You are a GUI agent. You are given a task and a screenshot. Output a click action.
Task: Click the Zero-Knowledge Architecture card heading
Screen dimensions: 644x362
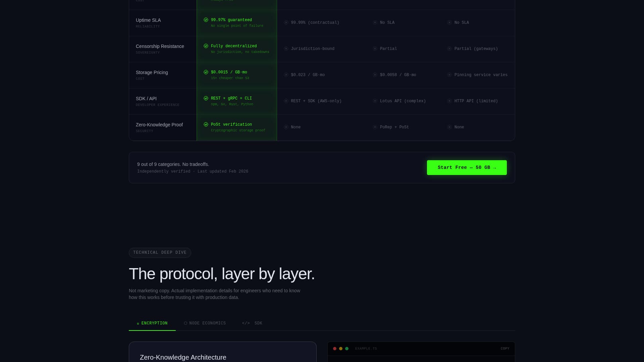(183, 357)
